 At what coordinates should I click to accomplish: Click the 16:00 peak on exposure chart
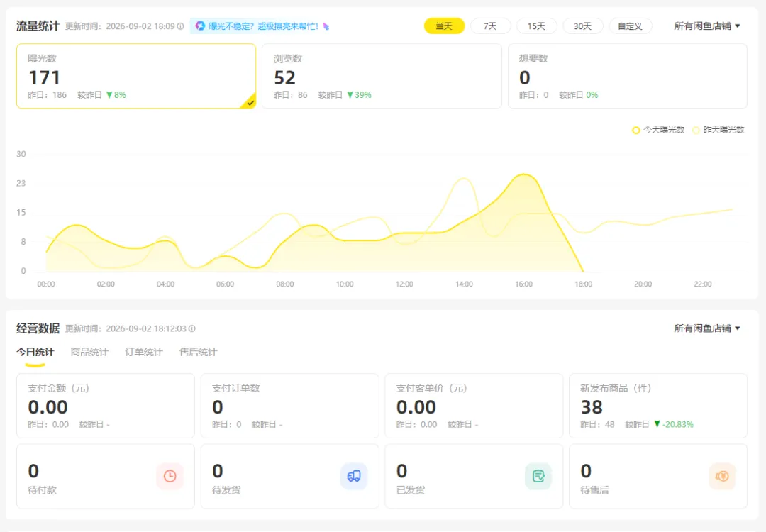[x=523, y=174]
